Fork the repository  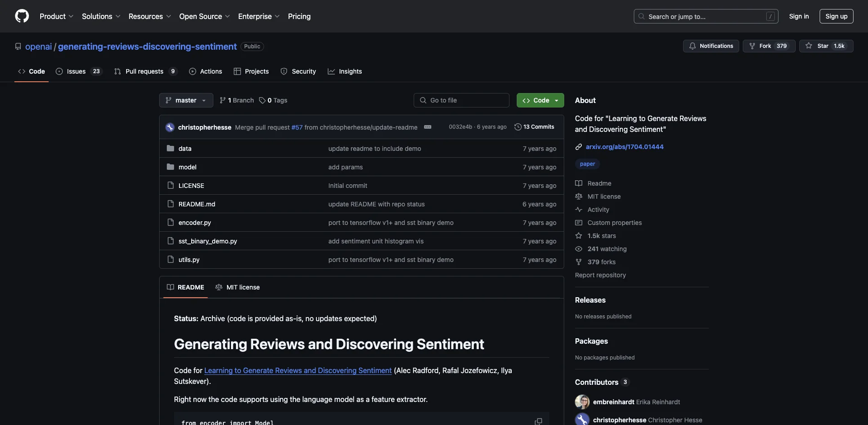coord(769,46)
